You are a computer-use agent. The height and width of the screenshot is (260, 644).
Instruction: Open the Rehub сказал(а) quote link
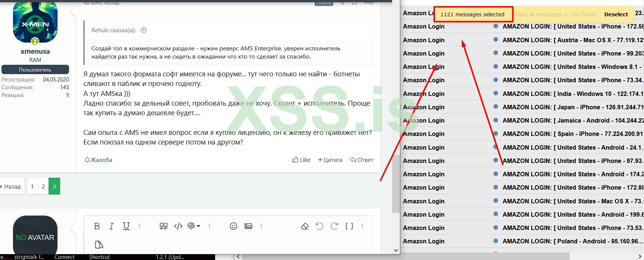114,30
